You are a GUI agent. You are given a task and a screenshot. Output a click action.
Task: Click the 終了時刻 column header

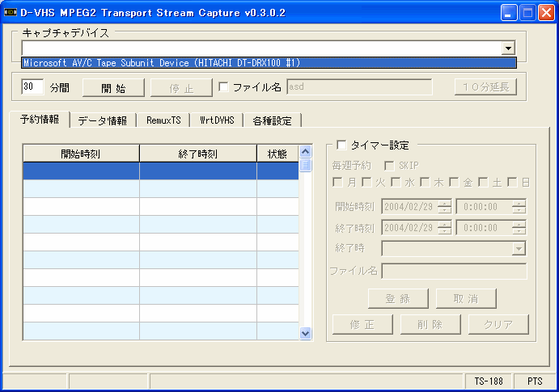pyautogui.click(x=198, y=154)
